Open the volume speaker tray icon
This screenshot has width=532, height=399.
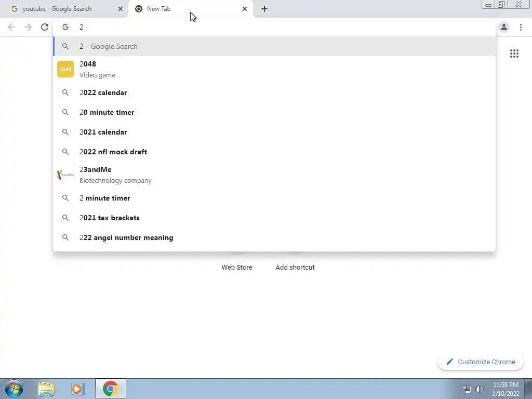(479, 389)
